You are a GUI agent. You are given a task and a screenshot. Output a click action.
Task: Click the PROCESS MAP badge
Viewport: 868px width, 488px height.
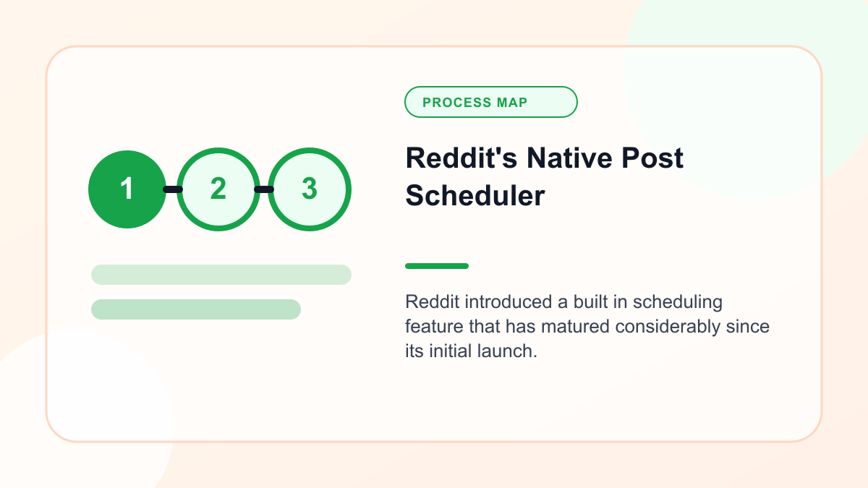click(491, 102)
